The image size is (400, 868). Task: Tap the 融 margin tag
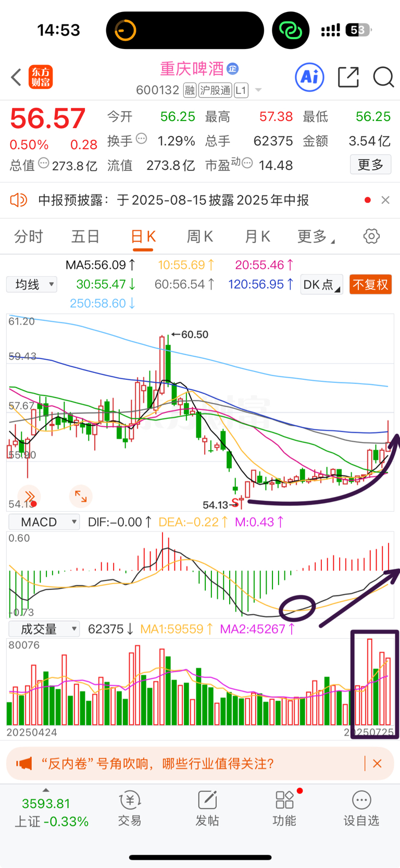click(190, 90)
